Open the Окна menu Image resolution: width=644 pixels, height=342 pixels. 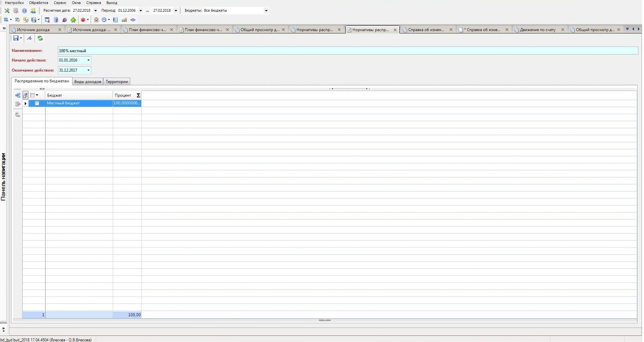[x=76, y=3]
